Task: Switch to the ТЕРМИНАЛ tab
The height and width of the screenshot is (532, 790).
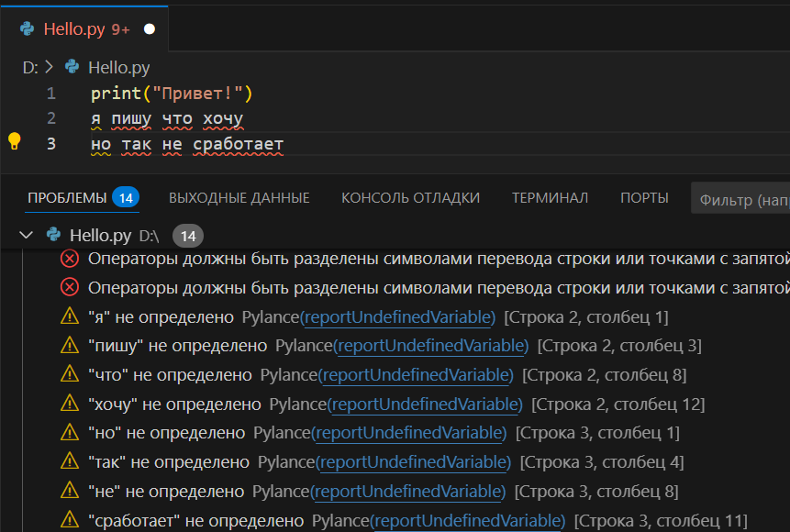Action: coord(551,197)
